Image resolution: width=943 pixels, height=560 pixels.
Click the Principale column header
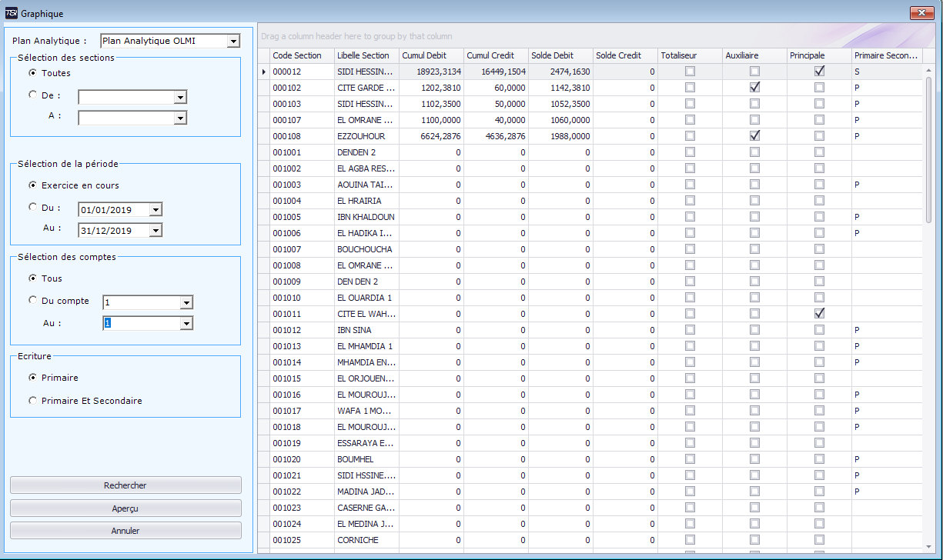pos(819,55)
